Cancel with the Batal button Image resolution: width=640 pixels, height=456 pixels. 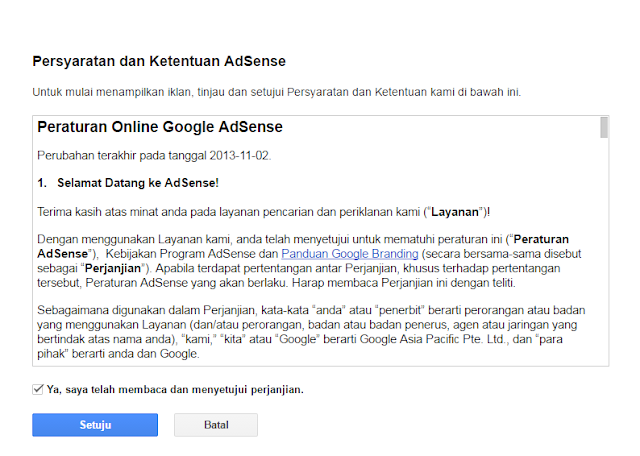point(216,425)
